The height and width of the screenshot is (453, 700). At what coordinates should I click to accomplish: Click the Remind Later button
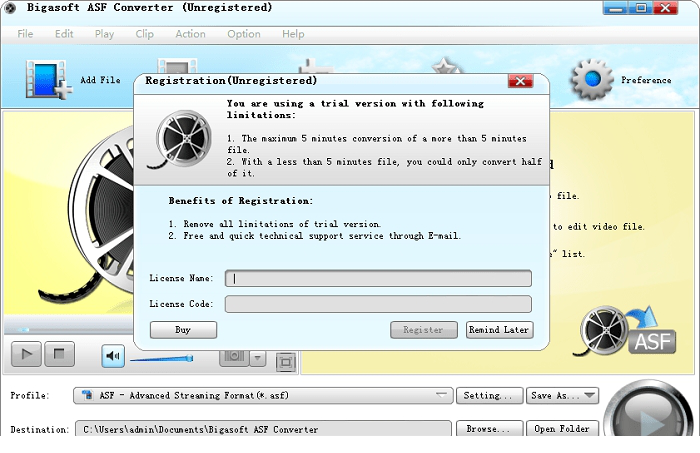pyautogui.click(x=499, y=329)
